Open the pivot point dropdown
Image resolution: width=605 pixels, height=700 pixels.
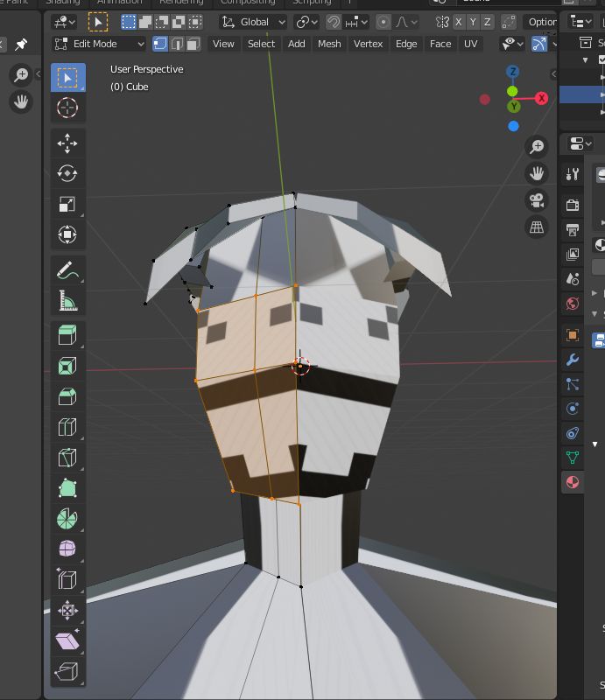pyautogui.click(x=306, y=22)
